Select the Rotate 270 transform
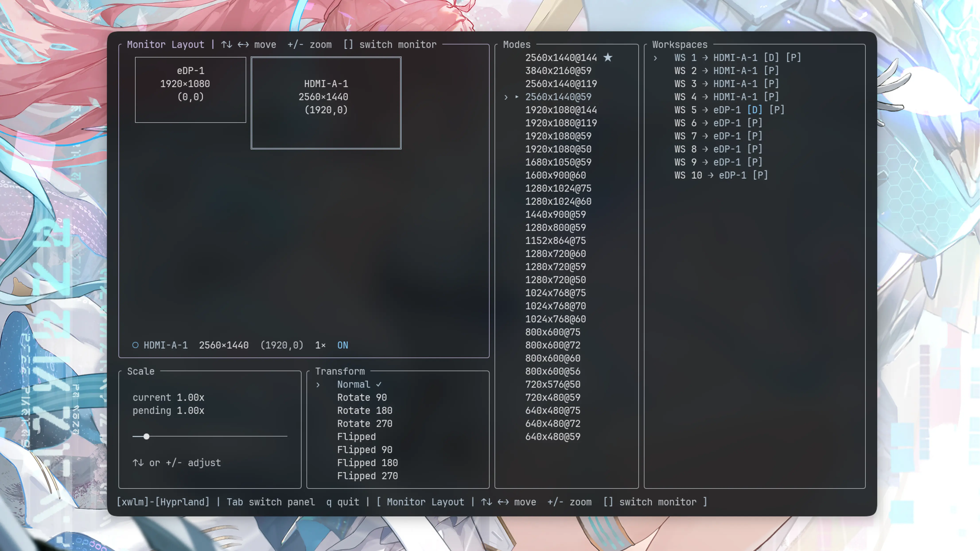 click(x=365, y=424)
